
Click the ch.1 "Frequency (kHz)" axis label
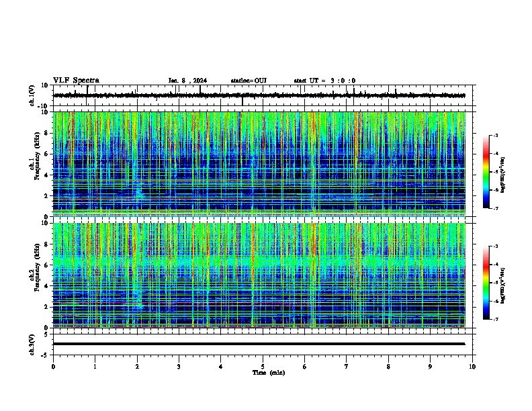38,155
